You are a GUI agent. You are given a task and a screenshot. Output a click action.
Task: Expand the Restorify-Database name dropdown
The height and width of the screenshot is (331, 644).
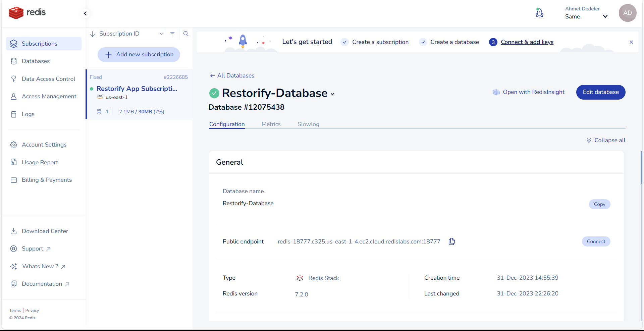coord(332,94)
